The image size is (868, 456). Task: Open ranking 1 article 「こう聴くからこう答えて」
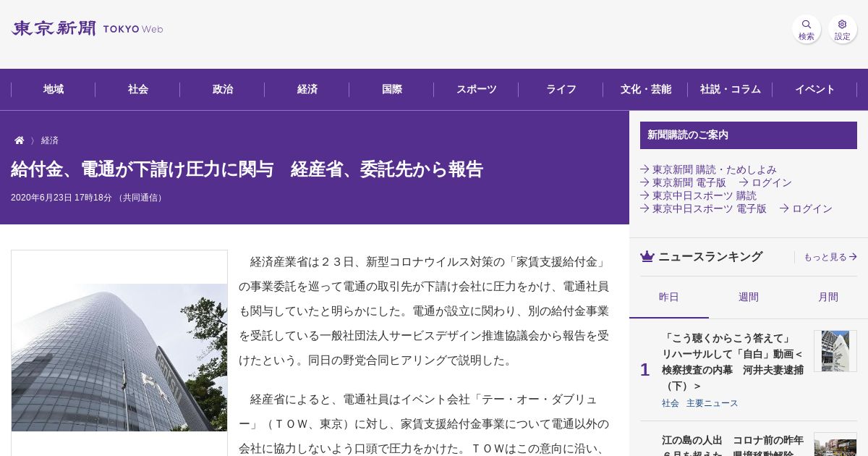pos(733,362)
